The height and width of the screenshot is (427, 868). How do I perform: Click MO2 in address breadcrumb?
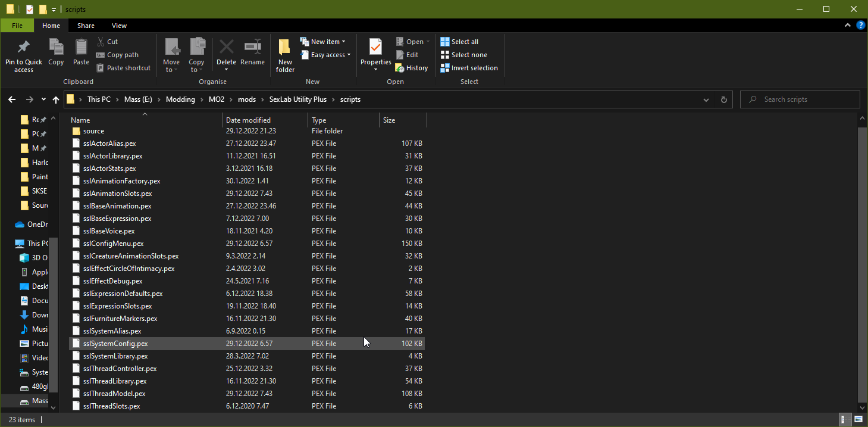217,99
